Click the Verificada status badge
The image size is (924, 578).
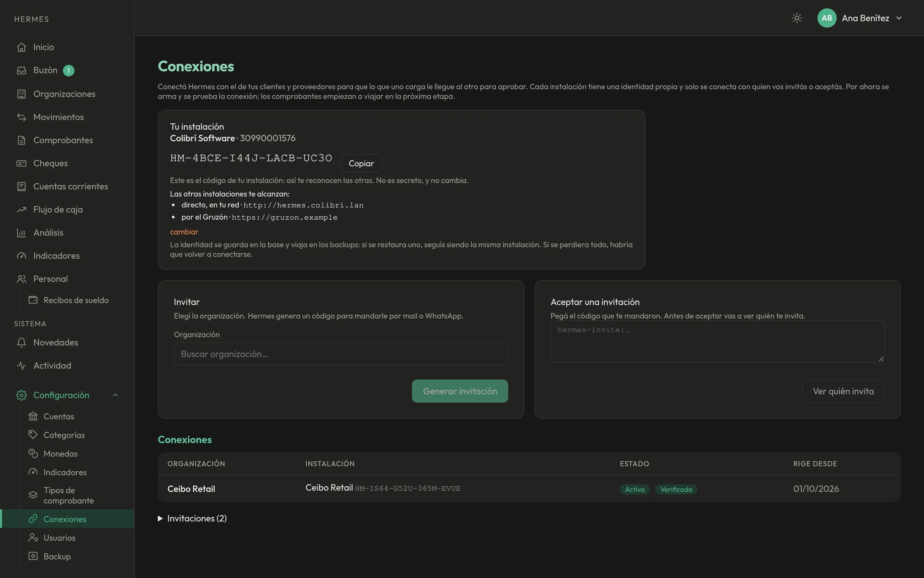pyautogui.click(x=676, y=489)
